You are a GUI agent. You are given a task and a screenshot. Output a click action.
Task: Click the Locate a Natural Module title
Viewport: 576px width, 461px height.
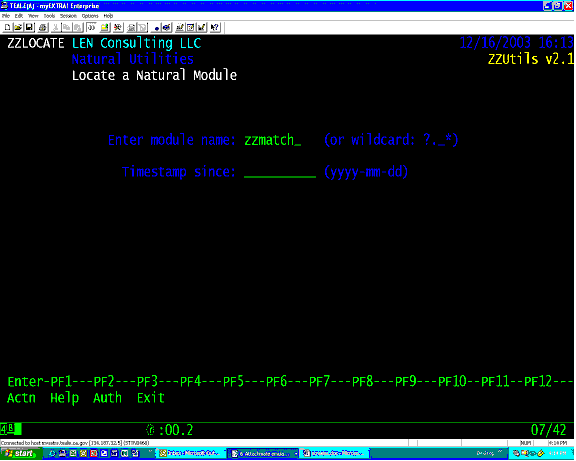tap(154, 75)
